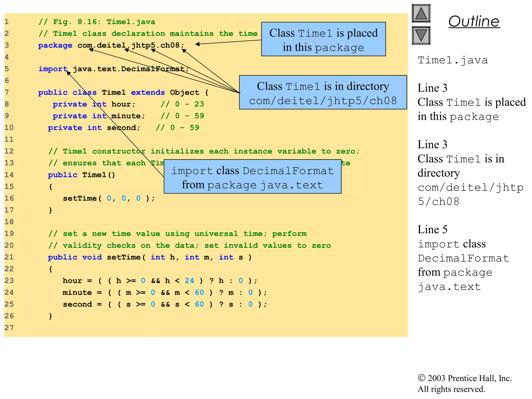
Task: Click the 'setTime( 0, 0, 0 );' call
Action: tap(109, 198)
